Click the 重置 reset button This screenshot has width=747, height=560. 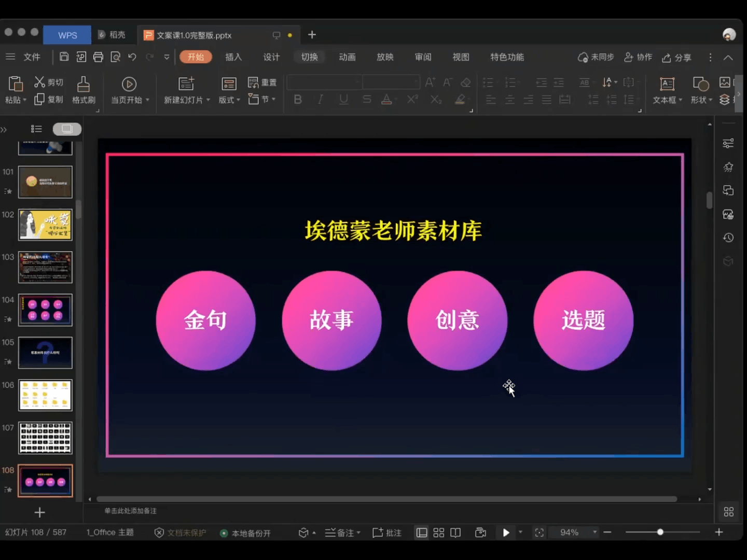262,82
